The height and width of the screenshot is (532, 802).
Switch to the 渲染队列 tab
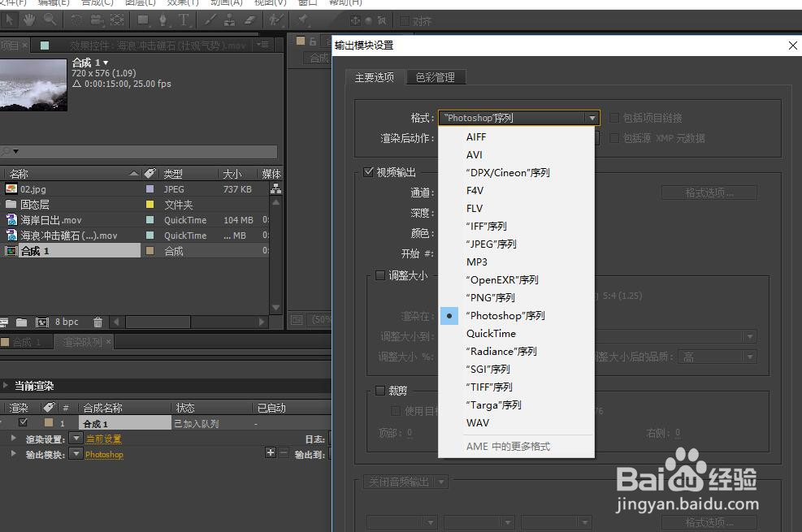tap(82, 342)
